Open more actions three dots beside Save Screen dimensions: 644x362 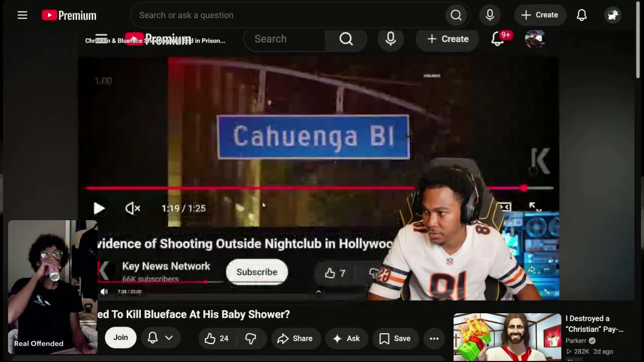click(434, 338)
